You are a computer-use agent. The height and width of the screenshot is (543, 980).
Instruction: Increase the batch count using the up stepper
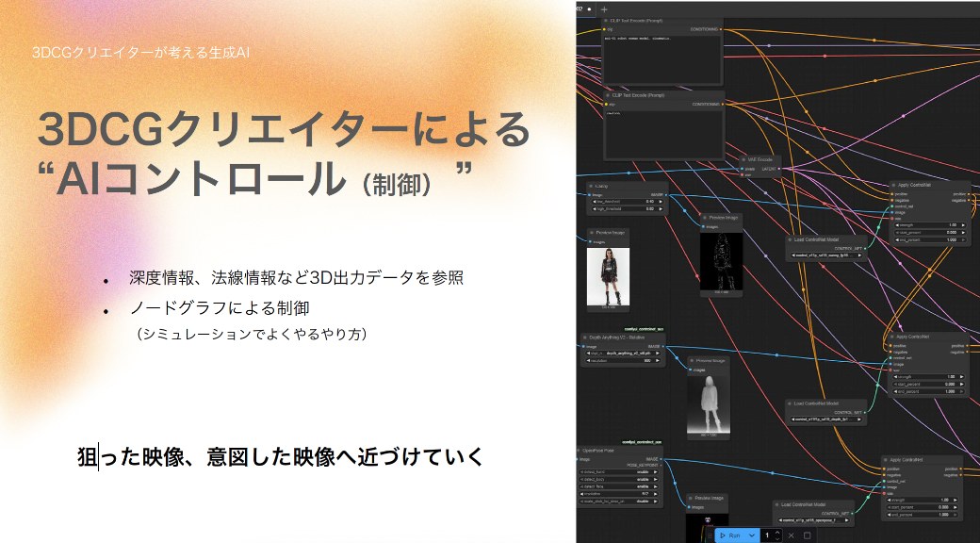point(778,532)
